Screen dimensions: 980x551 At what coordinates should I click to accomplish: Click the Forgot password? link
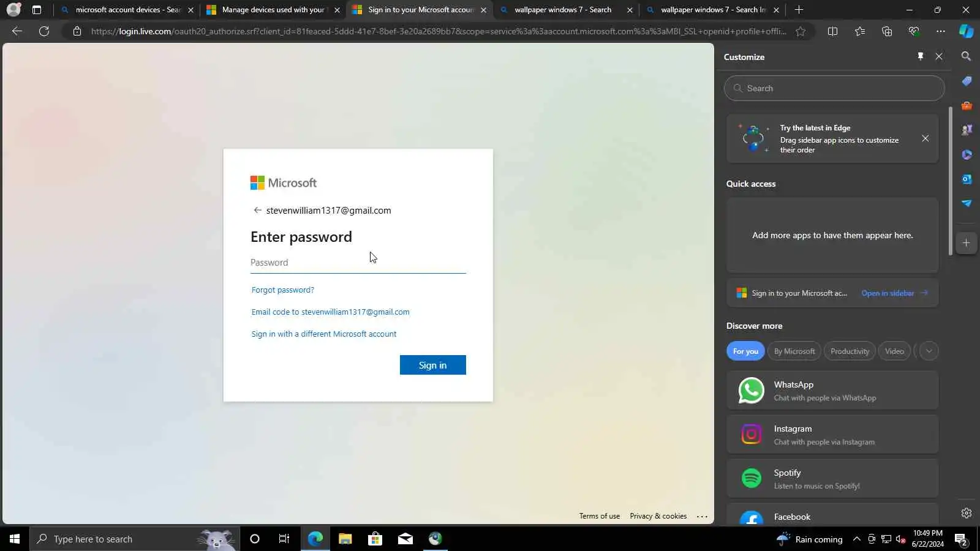[283, 290]
